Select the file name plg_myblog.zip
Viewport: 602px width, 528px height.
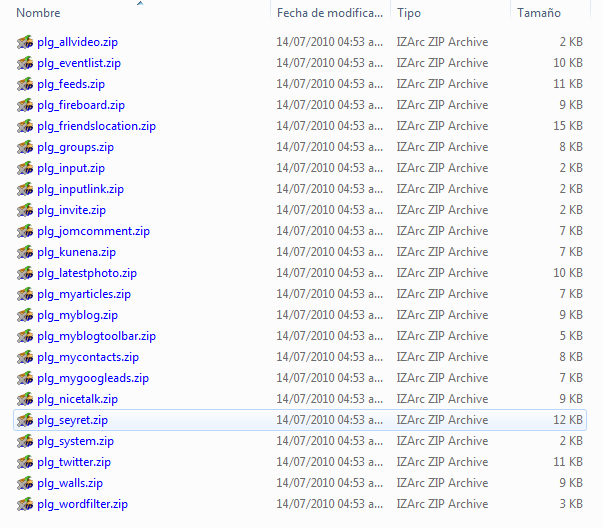(78, 315)
